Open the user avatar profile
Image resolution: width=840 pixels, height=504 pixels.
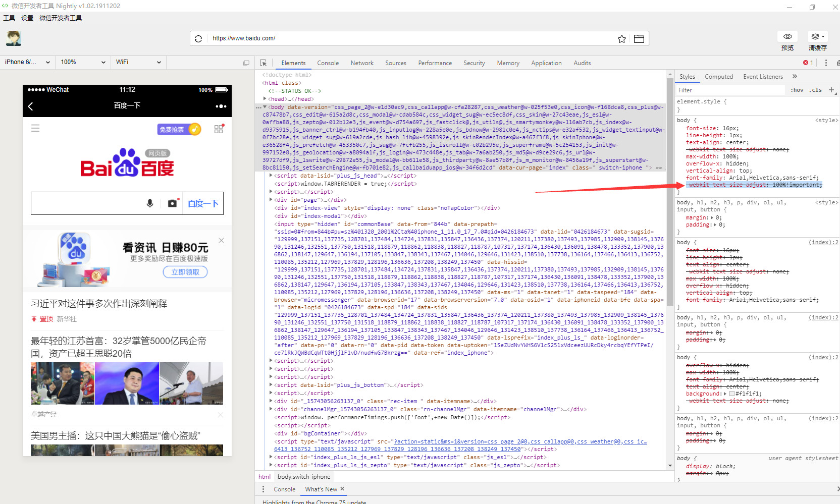click(14, 38)
